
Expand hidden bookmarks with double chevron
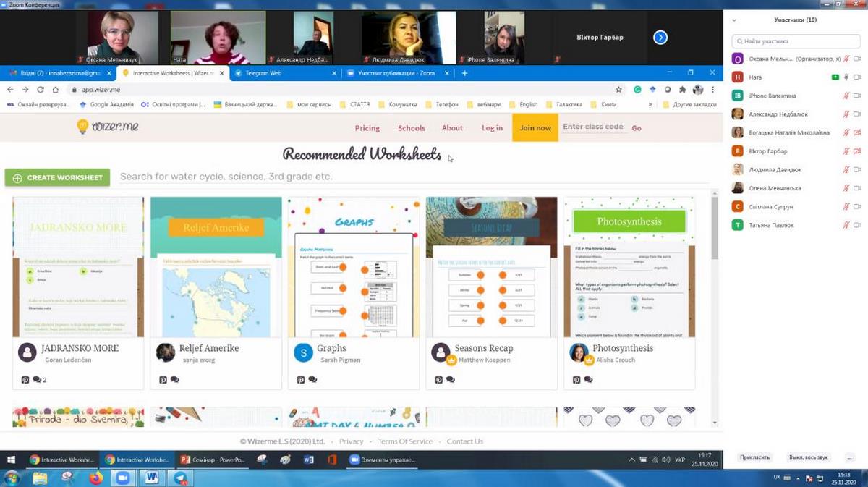[x=649, y=104]
